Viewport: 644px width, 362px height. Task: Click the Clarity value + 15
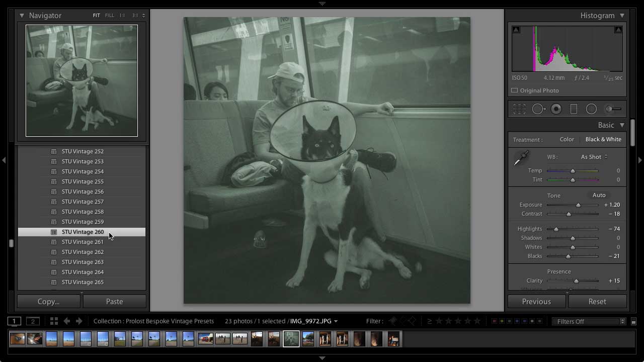[614, 281]
